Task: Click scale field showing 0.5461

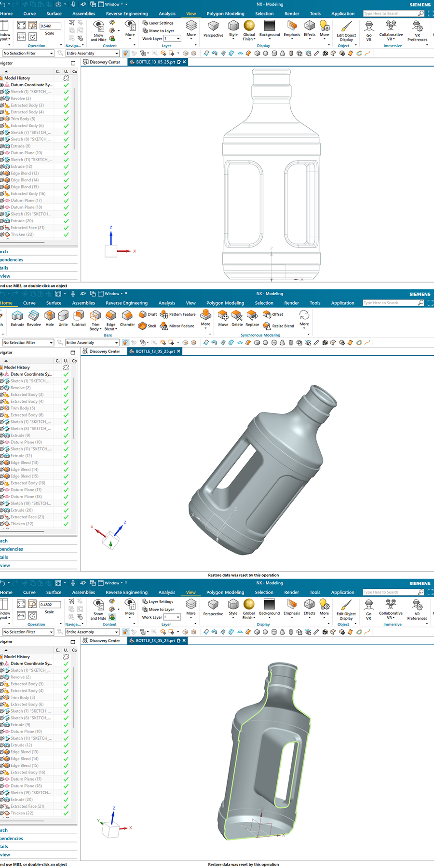Action: [x=50, y=26]
